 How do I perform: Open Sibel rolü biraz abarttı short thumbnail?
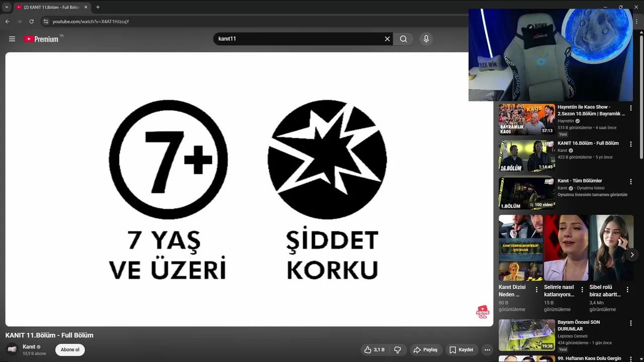click(611, 248)
